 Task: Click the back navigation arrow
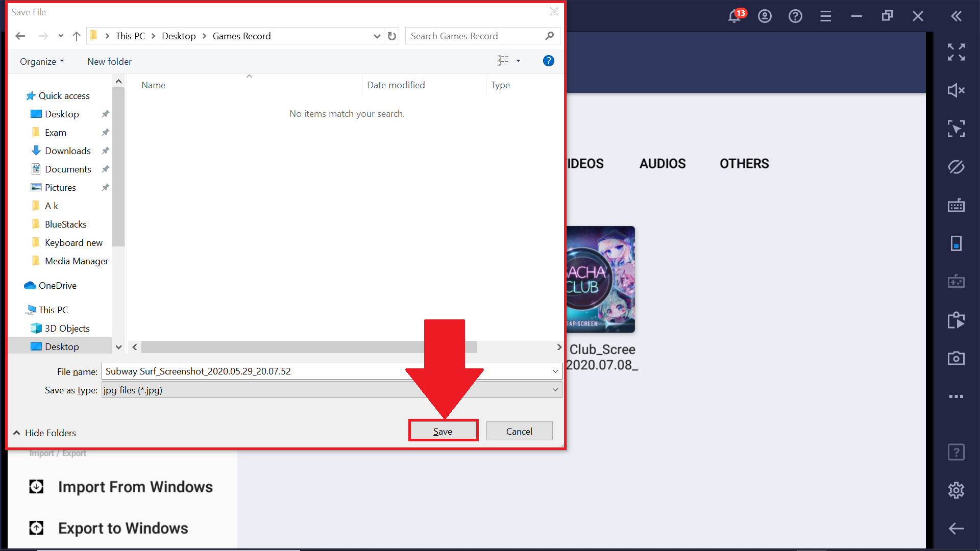click(19, 36)
